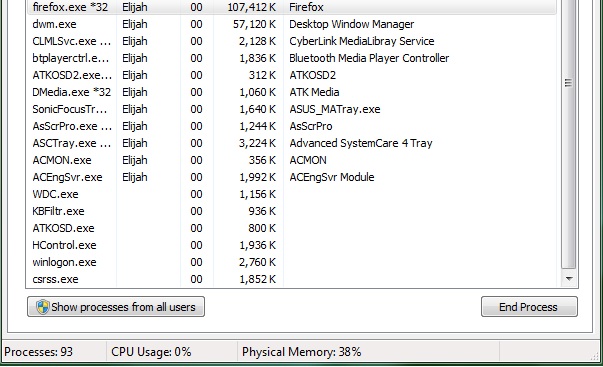Screen dimensions: 603x367
Task: Select the firefox.exe *32 process row
Action: 292,7
